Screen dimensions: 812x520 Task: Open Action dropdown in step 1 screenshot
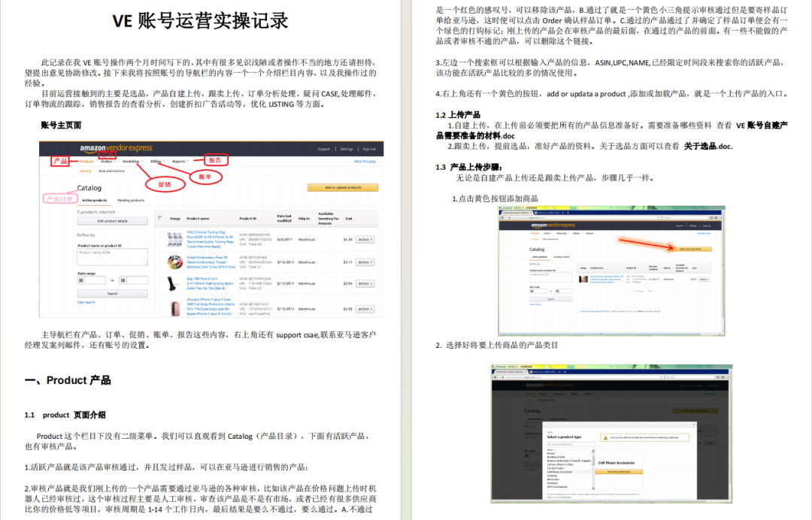[704, 279]
